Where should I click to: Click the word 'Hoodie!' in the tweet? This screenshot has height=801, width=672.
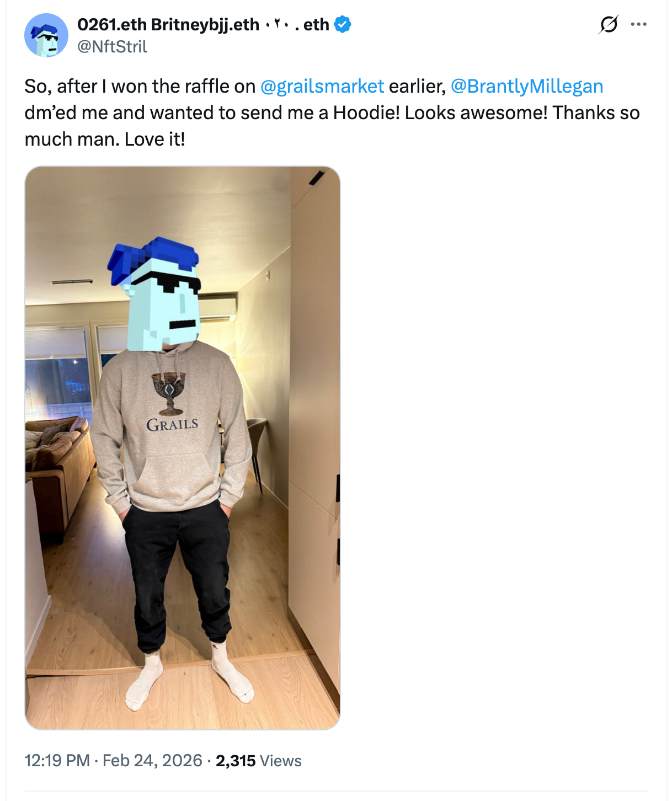point(366,113)
